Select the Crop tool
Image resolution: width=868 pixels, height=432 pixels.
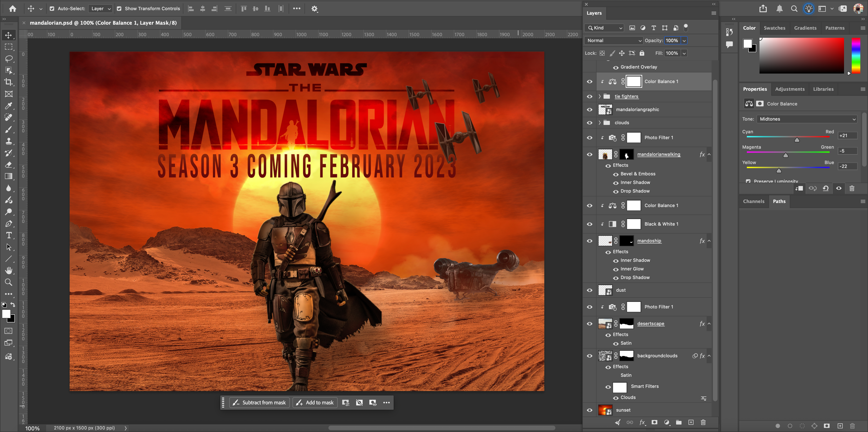[9, 82]
